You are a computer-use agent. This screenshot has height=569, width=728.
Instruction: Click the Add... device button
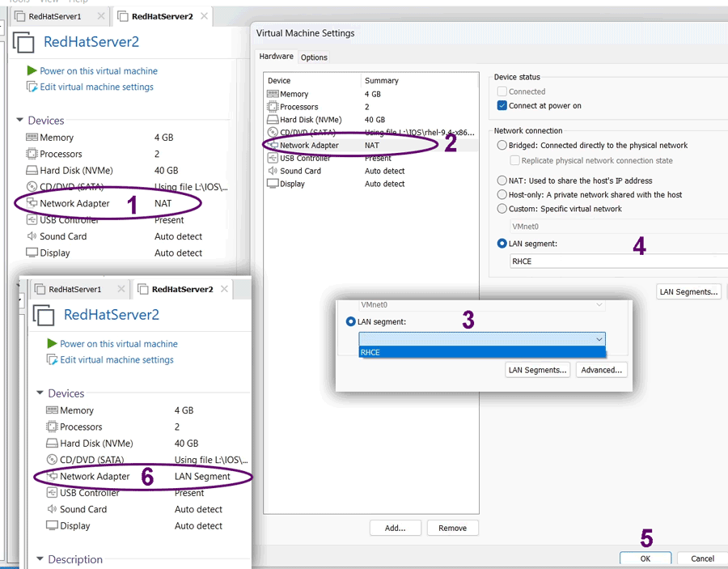pos(395,528)
